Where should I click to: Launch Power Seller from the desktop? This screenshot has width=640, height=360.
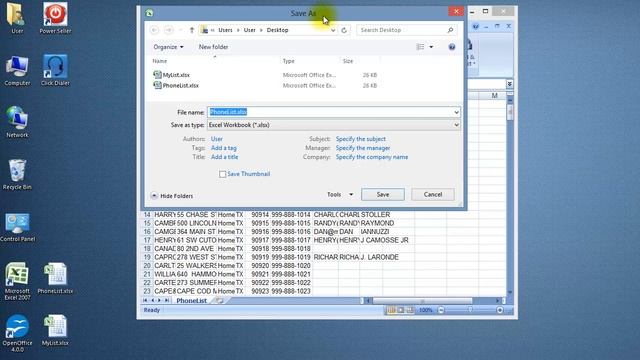pyautogui.click(x=55, y=18)
